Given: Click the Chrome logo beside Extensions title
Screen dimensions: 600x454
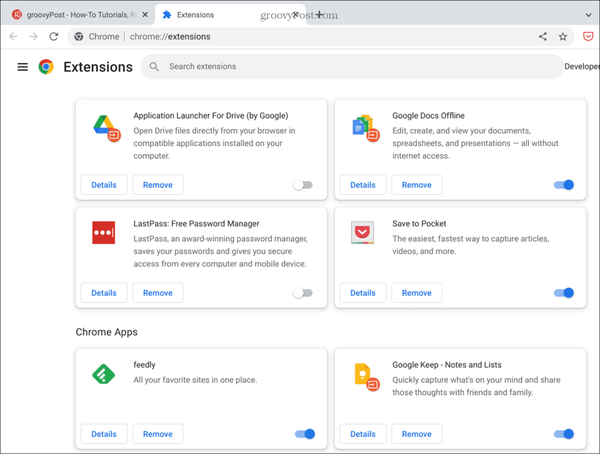Looking at the screenshot, I should 46,67.
